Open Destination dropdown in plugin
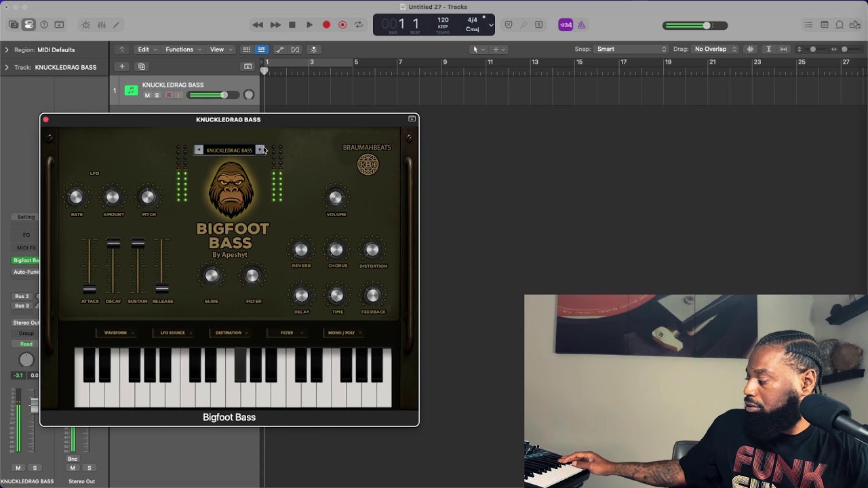 coord(231,333)
